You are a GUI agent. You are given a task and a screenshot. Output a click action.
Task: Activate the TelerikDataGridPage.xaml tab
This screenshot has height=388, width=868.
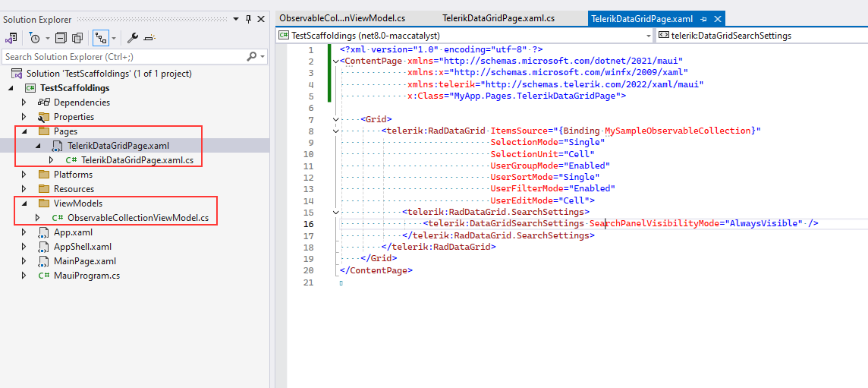(x=641, y=19)
